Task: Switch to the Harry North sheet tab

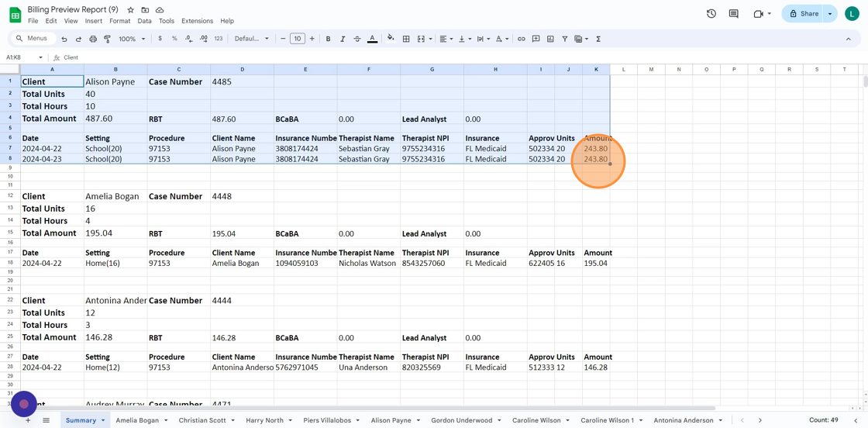Action: click(x=264, y=420)
